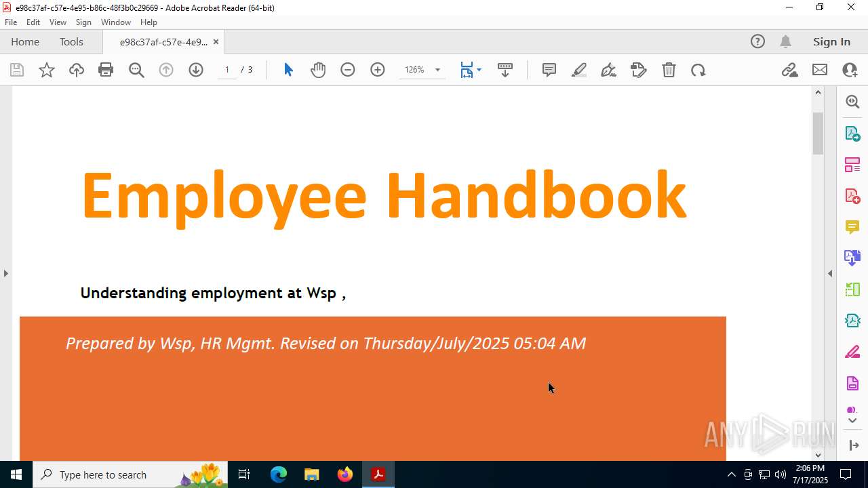Click the vertical scrollbar up arrow
The width and height of the screenshot is (868, 488).
pyautogui.click(x=818, y=92)
